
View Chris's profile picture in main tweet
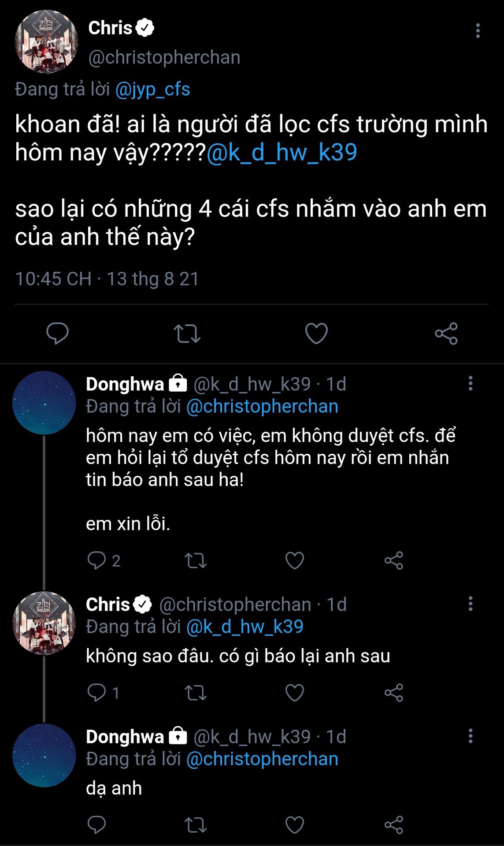46,41
